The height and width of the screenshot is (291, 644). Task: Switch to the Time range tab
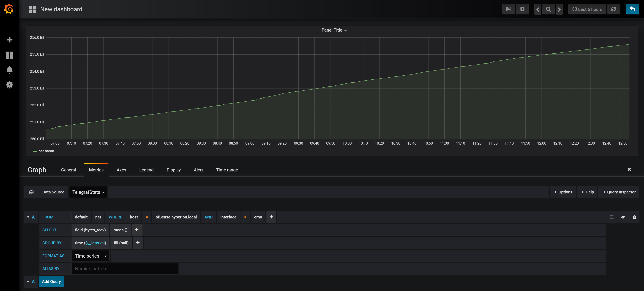pos(227,170)
